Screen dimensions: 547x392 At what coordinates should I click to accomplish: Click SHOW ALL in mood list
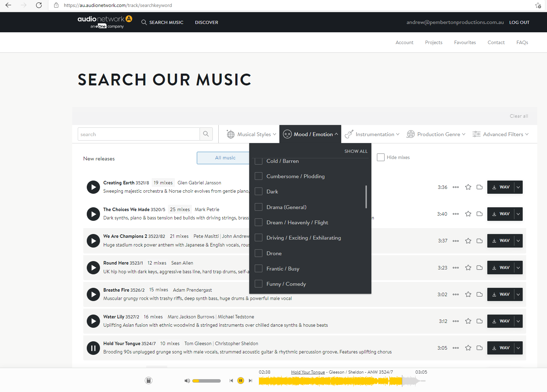tap(356, 151)
